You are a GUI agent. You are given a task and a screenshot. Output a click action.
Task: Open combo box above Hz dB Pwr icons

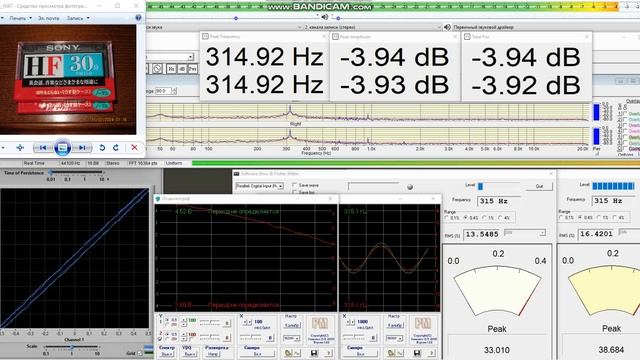170,57
